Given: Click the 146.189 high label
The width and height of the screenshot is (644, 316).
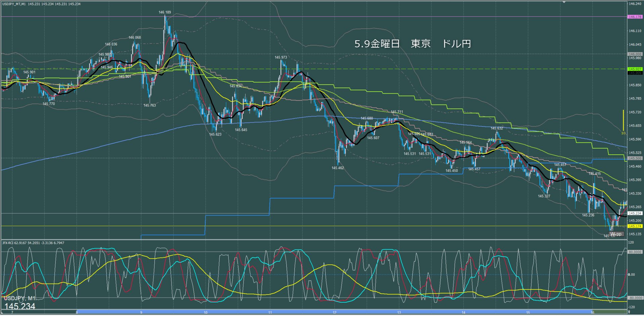Looking at the screenshot, I should tap(165, 12).
